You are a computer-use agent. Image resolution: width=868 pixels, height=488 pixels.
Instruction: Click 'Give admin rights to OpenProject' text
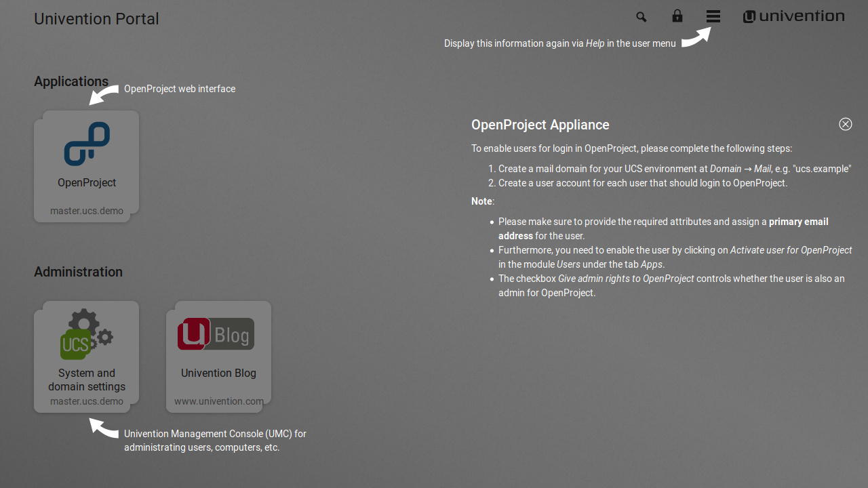click(x=626, y=279)
